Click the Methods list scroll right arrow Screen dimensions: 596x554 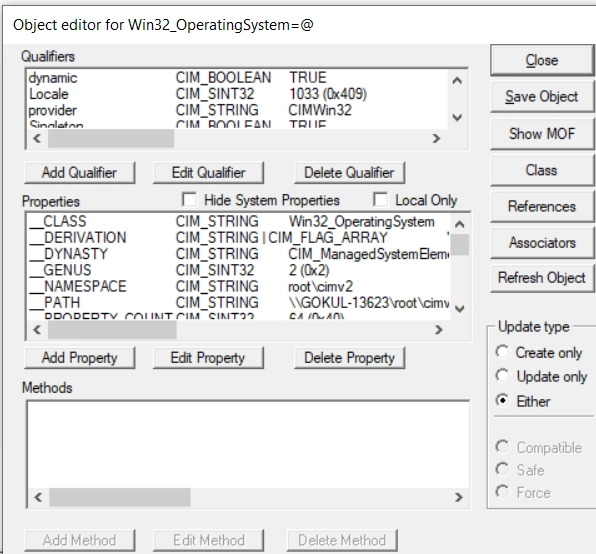(x=459, y=497)
